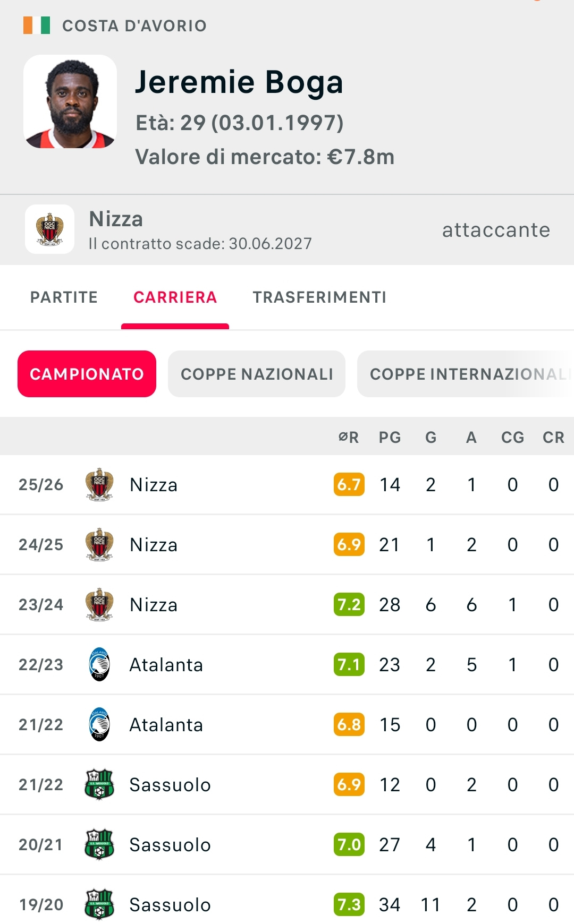Tap Atalanta crest in the 21/22 row

[99, 724]
